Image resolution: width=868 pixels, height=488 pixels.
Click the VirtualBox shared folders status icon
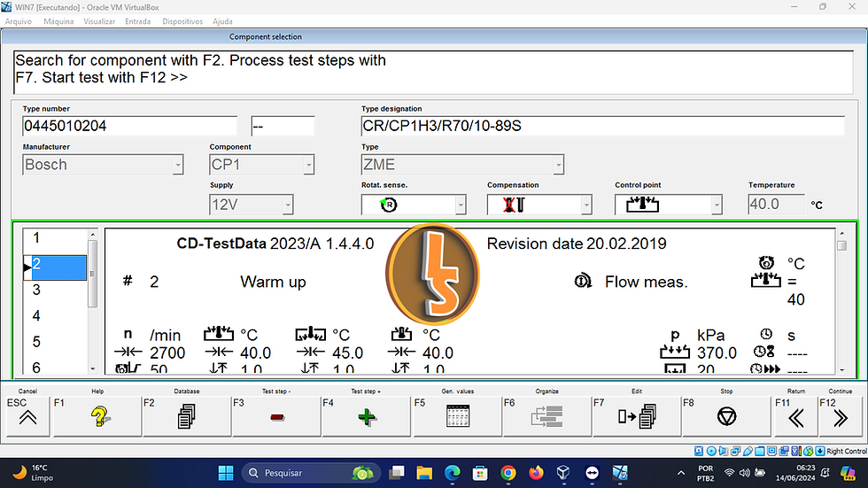[x=760, y=451]
